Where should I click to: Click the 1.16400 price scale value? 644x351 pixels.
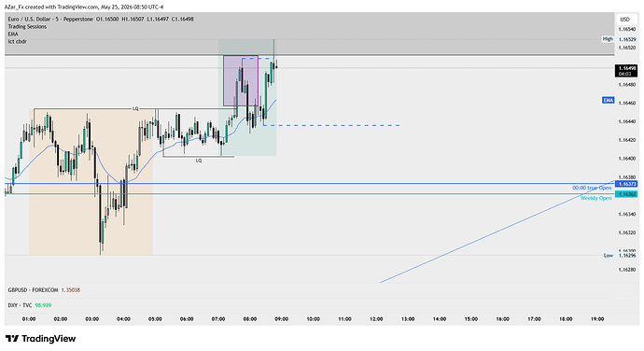click(x=627, y=159)
